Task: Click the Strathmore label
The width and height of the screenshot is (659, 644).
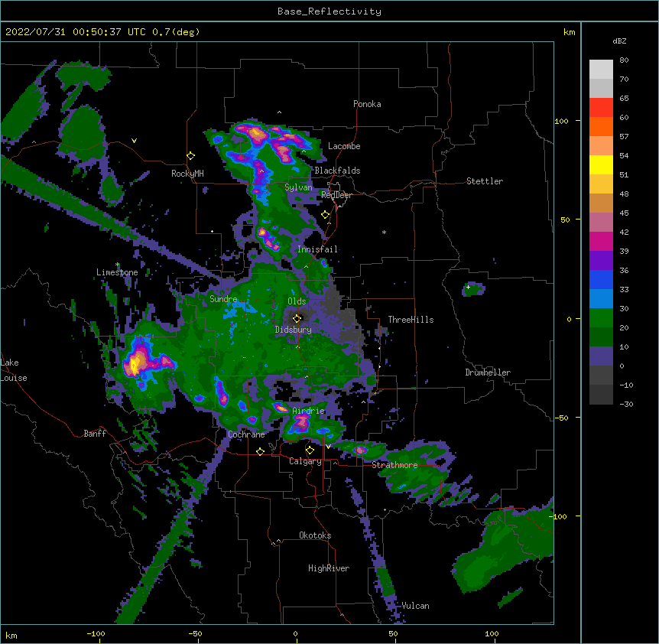Action: [x=394, y=465]
